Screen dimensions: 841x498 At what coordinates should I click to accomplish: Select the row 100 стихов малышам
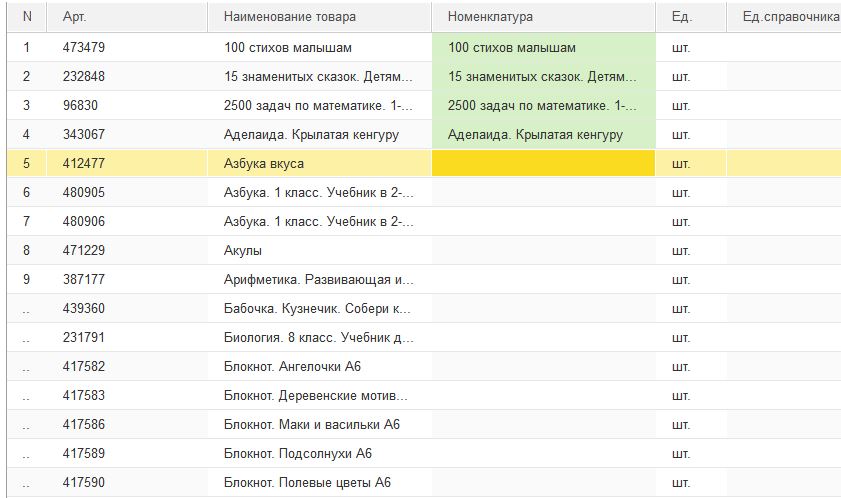click(x=424, y=47)
